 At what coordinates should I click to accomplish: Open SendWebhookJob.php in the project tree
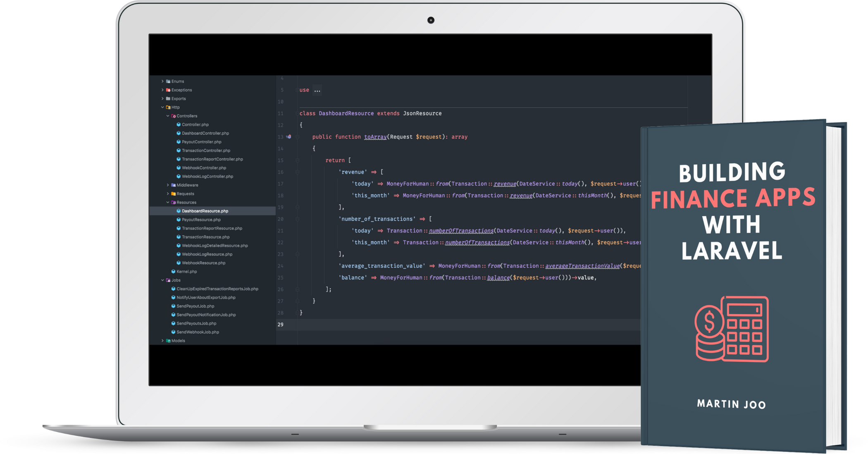pos(198,332)
